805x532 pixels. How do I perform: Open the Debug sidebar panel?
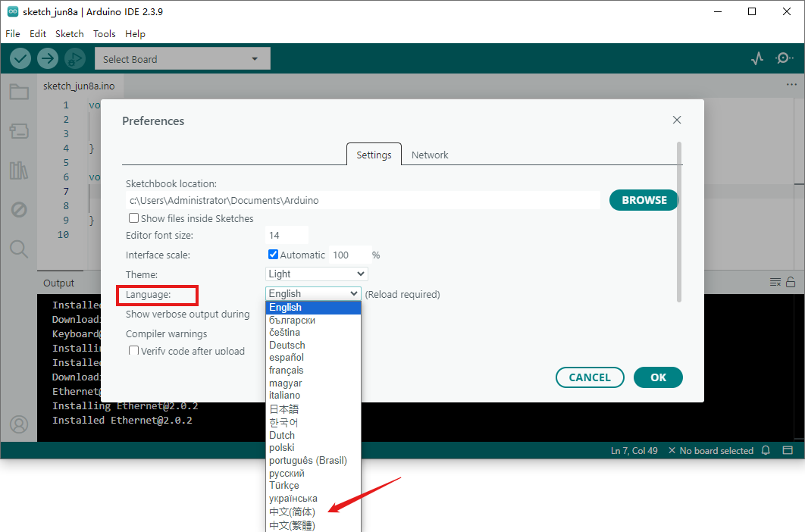click(19, 209)
